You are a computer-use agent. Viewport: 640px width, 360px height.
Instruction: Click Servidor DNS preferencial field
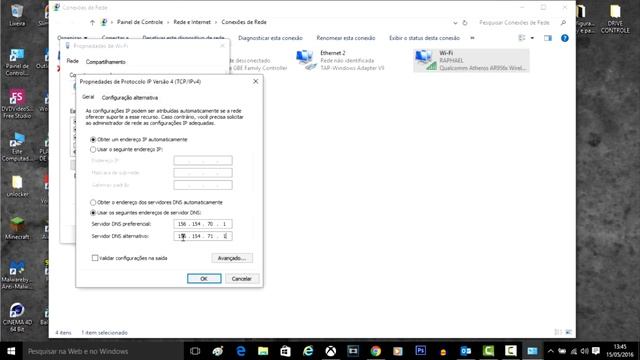[x=203, y=224]
